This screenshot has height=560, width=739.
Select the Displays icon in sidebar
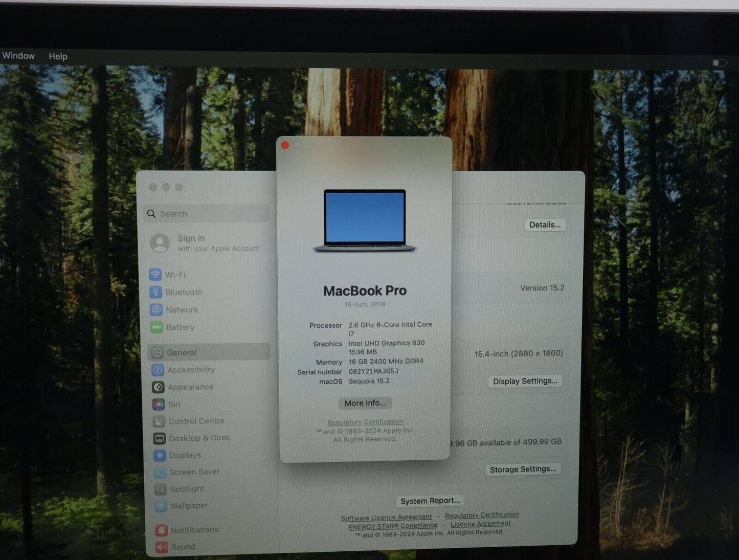pyautogui.click(x=160, y=455)
